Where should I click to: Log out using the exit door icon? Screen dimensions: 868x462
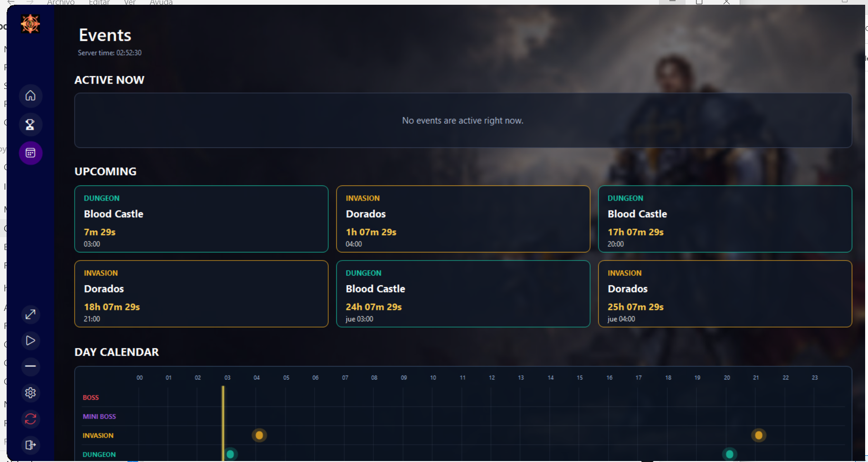point(30,445)
